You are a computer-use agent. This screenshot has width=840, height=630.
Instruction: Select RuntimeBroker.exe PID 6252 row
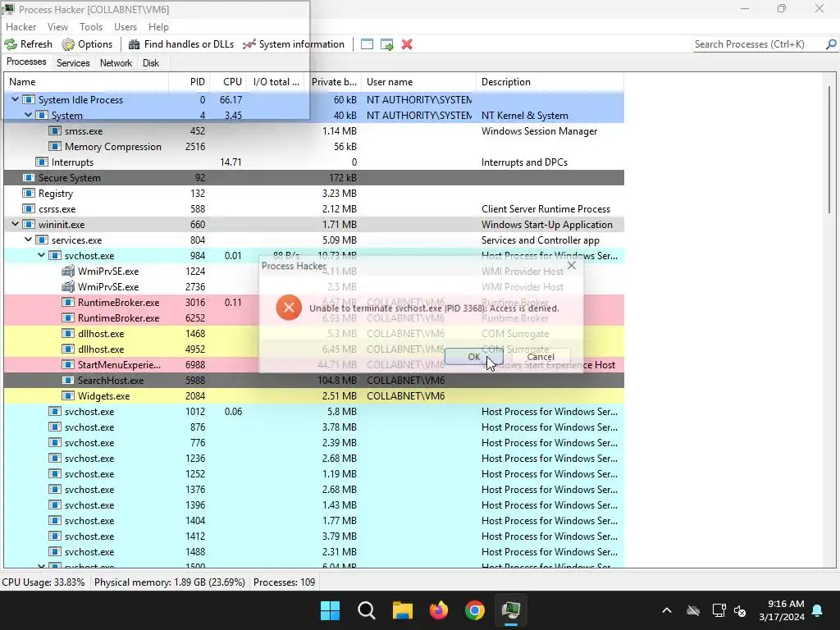314,317
